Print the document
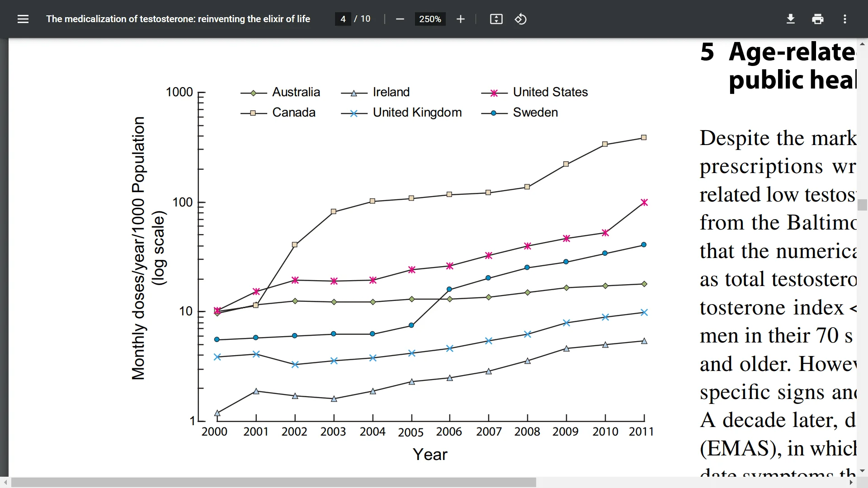868x488 pixels. (x=818, y=19)
